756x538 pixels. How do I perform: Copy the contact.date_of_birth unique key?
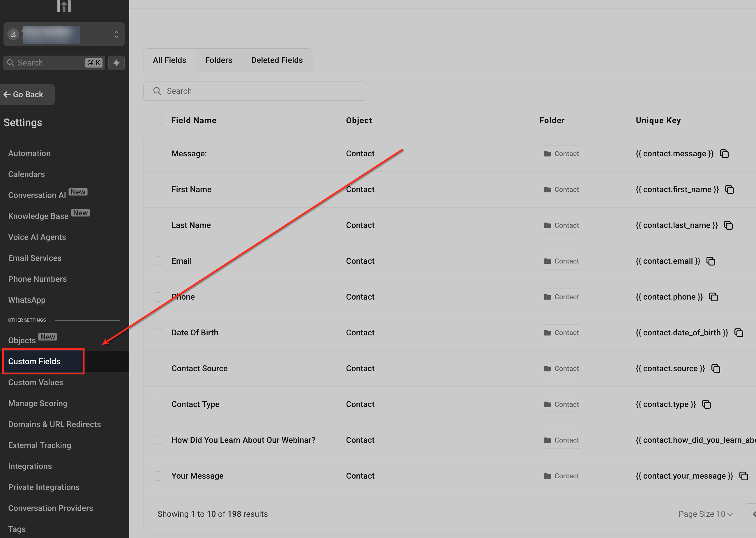(x=739, y=332)
